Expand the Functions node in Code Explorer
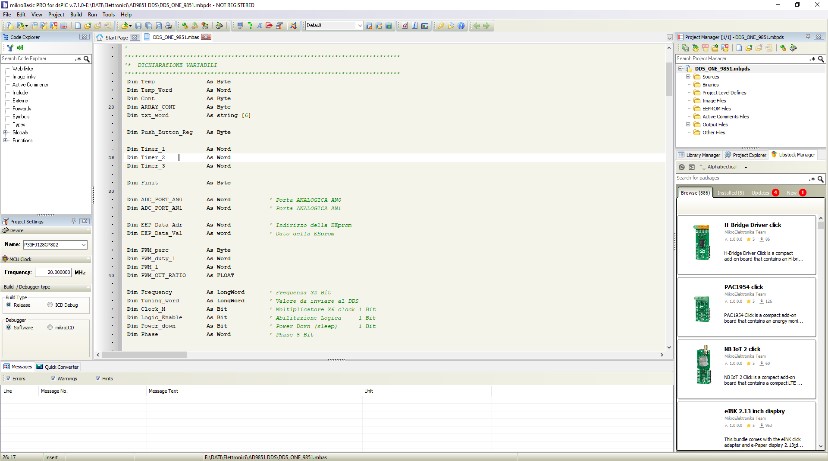Viewport: 828px width, 461px height. click(x=6, y=140)
